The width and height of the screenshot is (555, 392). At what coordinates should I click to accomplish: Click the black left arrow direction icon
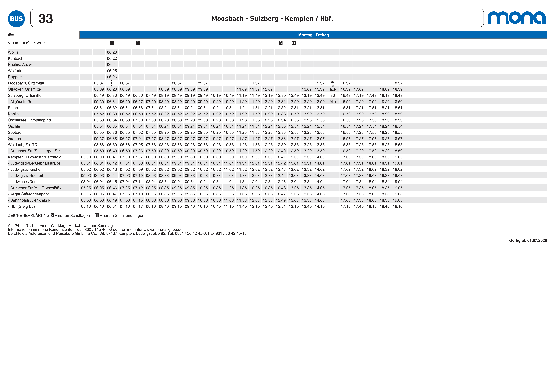point(11,35)
